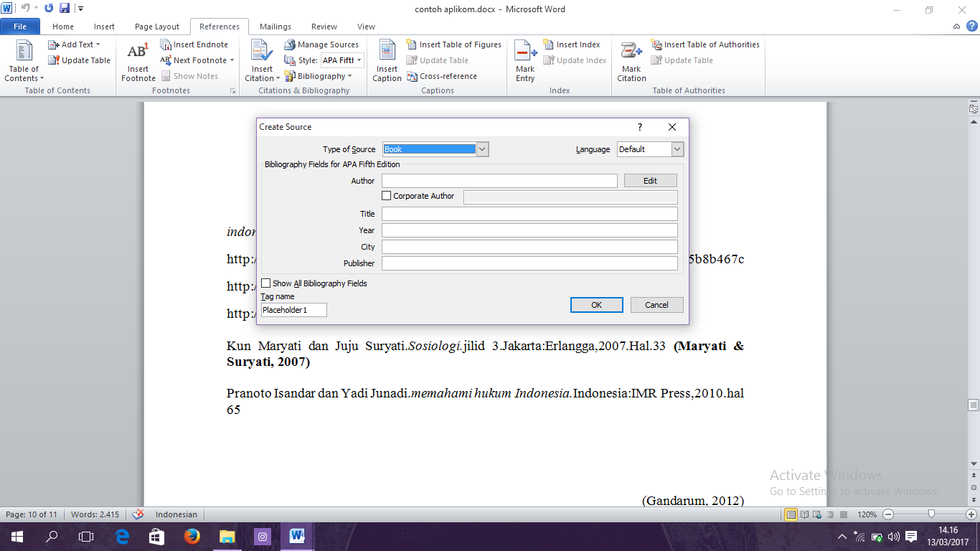Select the Mark Citation tool

(x=631, y=61)
